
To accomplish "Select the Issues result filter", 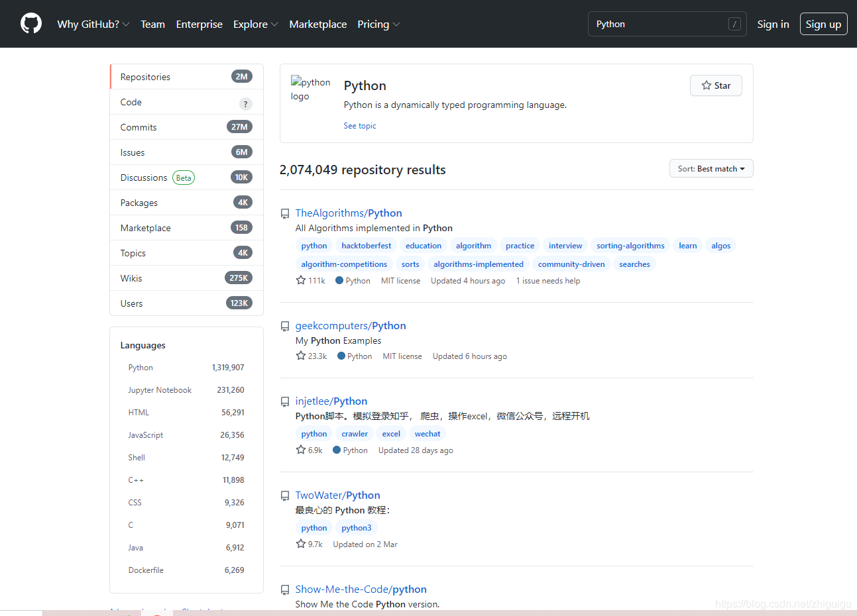I will coord(186,152).
